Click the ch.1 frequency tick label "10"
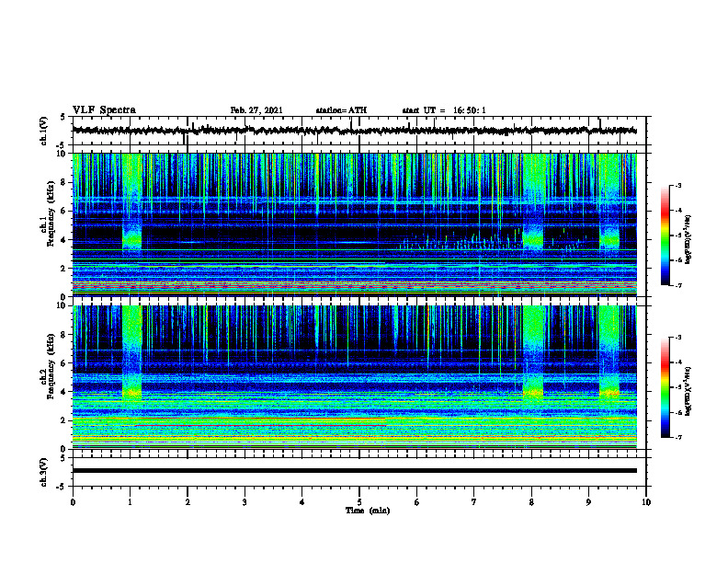The image size is (728, 563). coord(64,154)
